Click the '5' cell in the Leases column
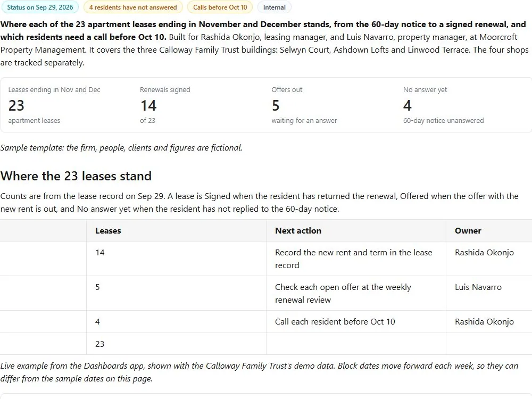The width and height of the screenshot is (532, 399). (176, 294)
